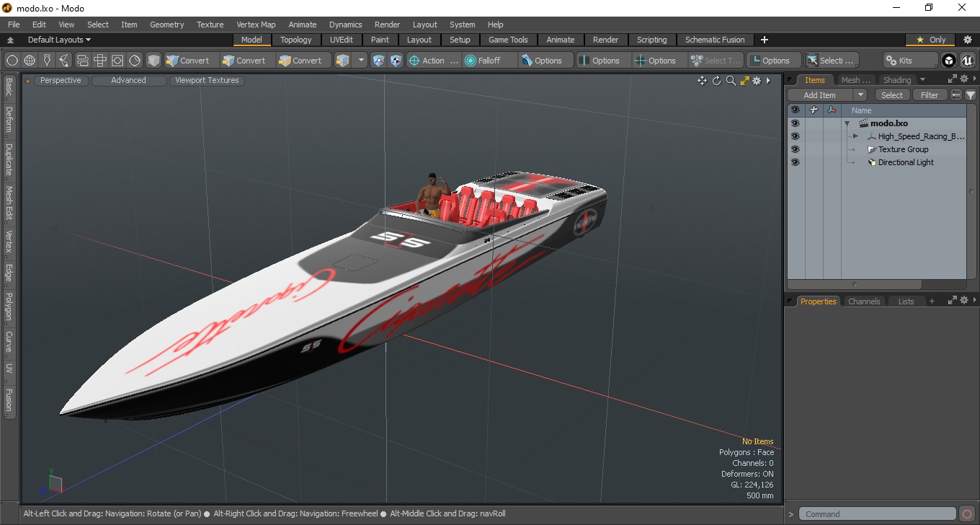Image resolution: width=980 pixels, height=525 pixels.
Task: Open the Vertex Map menu
Action: tap(256, 25)
